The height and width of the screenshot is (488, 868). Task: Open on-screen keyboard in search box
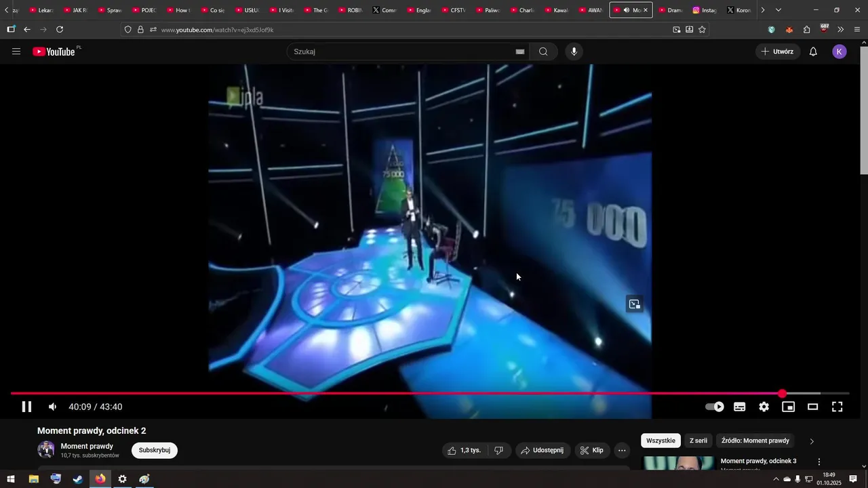coord(520,52)
